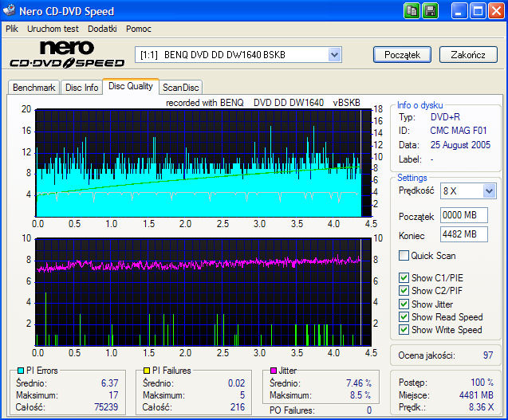Click the cyan PI Errors color swatch
Screen dimensions: 508x420
pos(21,371)
